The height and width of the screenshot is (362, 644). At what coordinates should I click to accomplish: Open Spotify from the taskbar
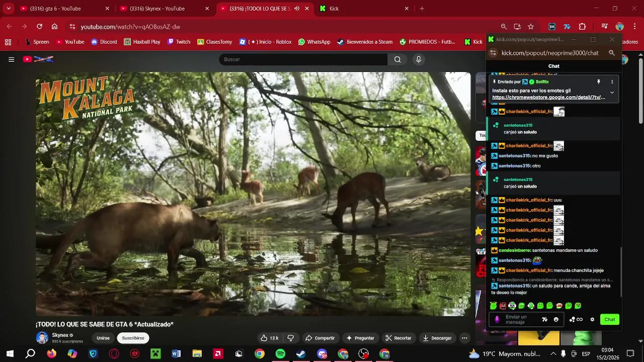click(280, 354)
